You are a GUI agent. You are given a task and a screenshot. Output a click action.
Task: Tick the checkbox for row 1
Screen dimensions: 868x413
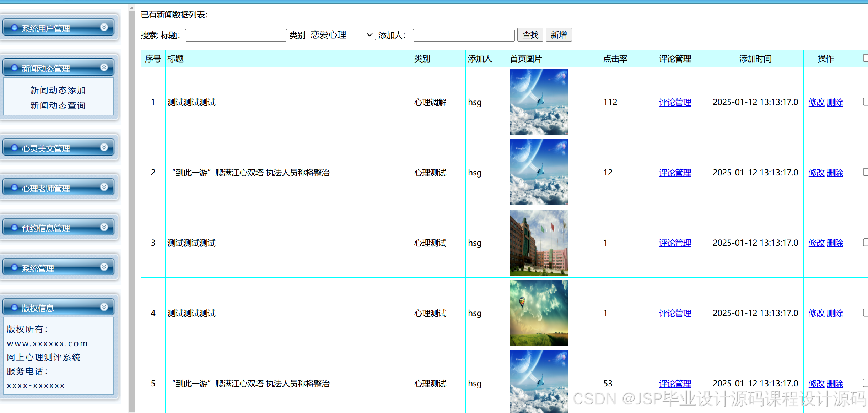click(x=865, y=102)
